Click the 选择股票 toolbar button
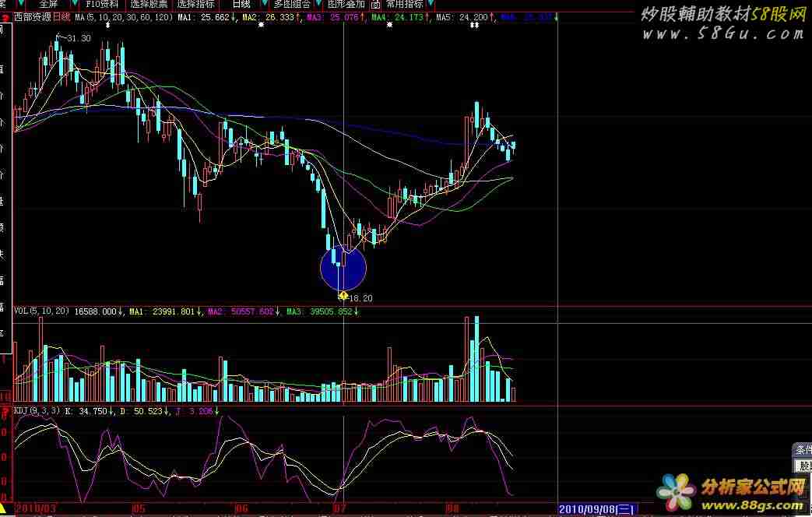The image size is (812, 517). click(149, 4)
